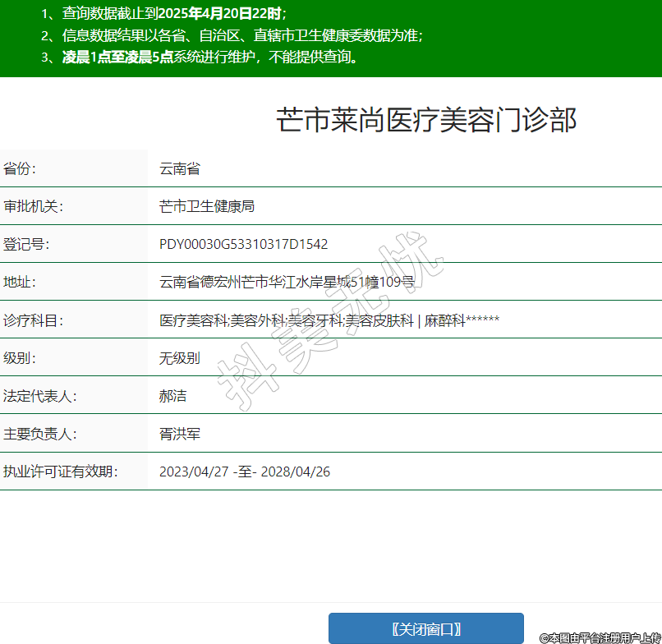Select the 无级别 level value
Screen dimensions: 662x644
click(x=180, y=358)
